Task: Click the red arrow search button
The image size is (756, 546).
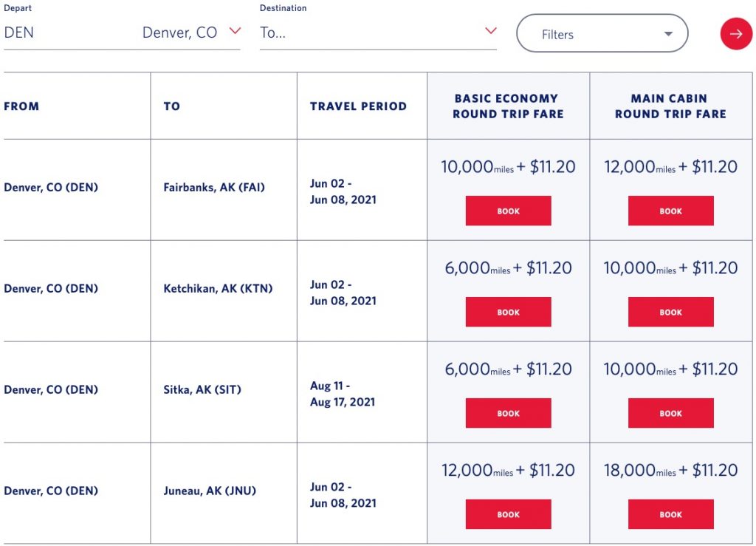Action: (736, 34)
